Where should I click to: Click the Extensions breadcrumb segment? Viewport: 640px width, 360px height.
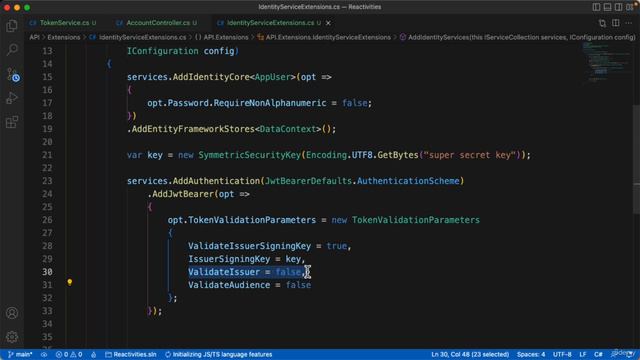64,37
